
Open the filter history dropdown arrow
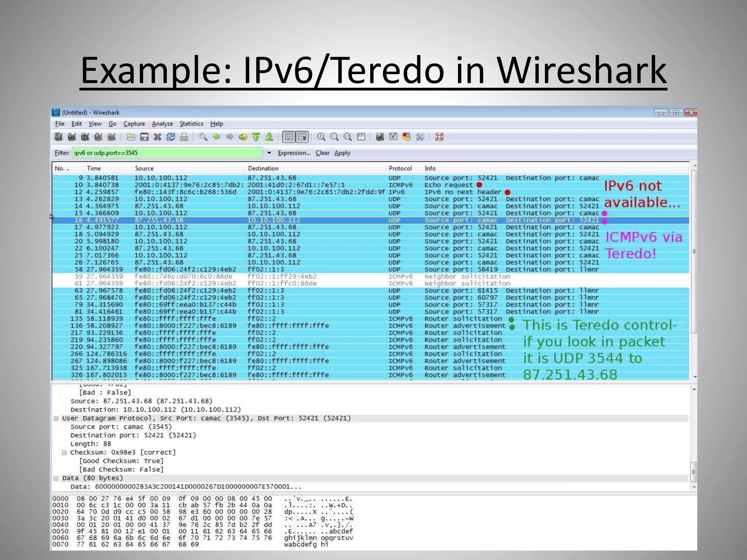coord(269,153)
